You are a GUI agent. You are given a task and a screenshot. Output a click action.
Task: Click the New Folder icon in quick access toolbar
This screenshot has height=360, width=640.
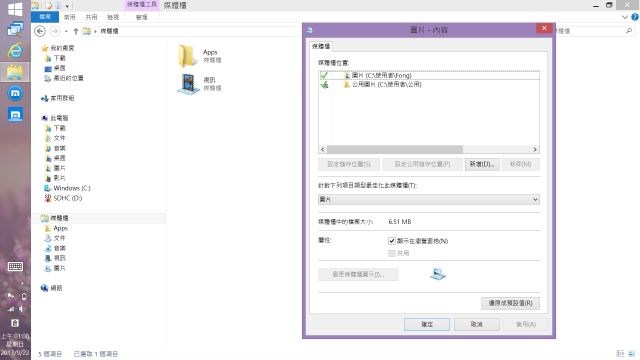58,6
